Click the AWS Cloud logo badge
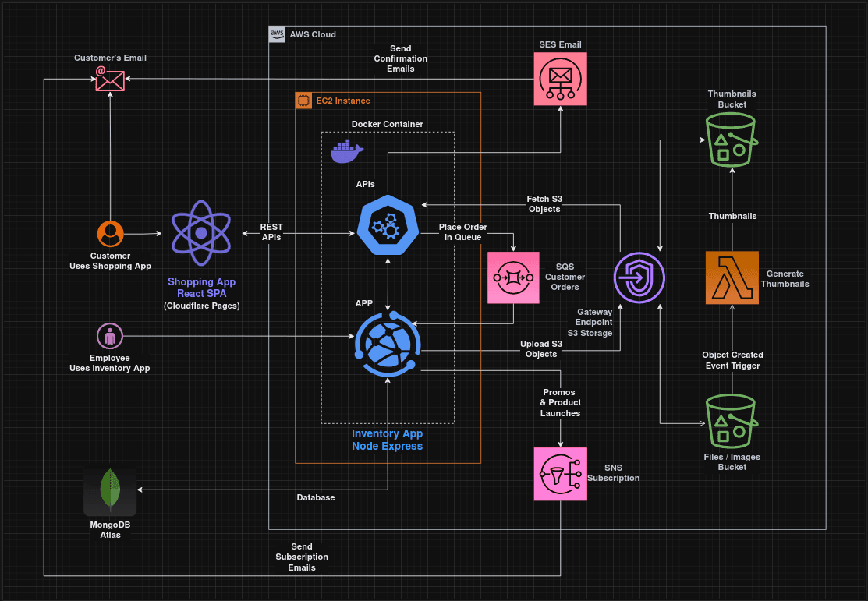868x601 pixels. pos(277,34)
